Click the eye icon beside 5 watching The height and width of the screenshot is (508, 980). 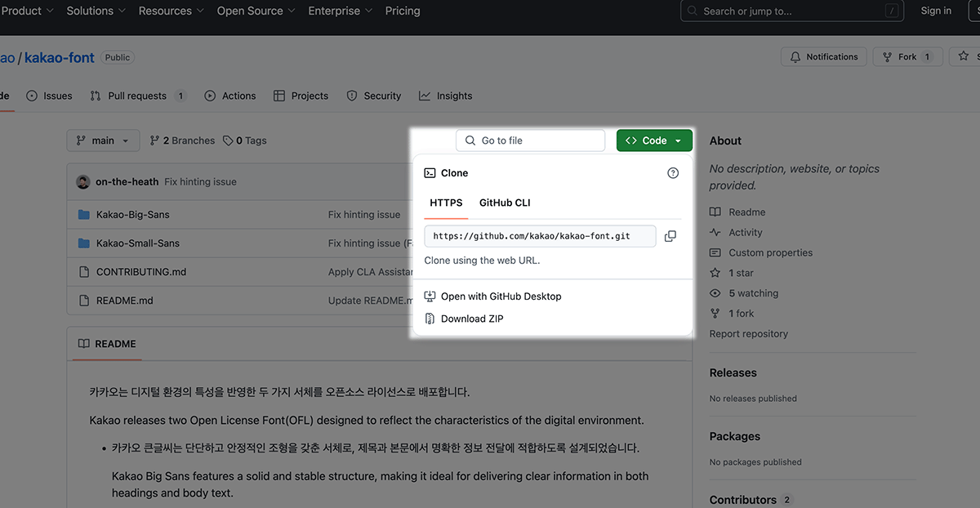tap(715, 293)
